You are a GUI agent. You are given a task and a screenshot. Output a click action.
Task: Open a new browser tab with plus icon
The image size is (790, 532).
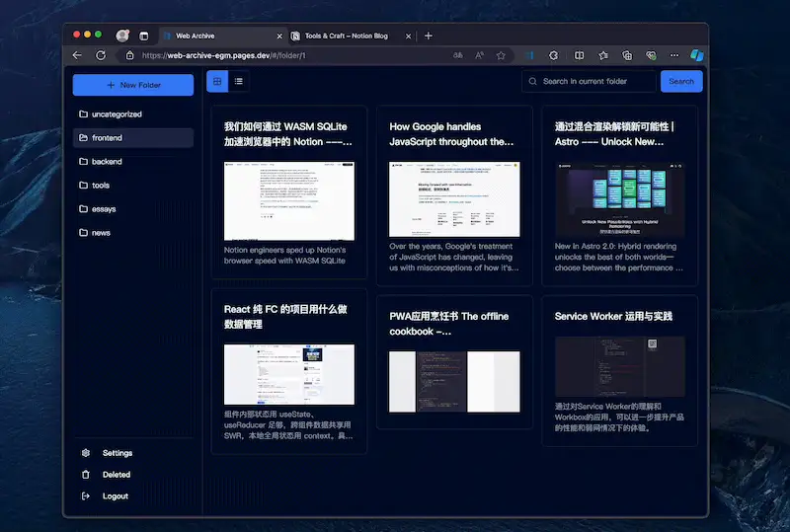click(428, 36)
